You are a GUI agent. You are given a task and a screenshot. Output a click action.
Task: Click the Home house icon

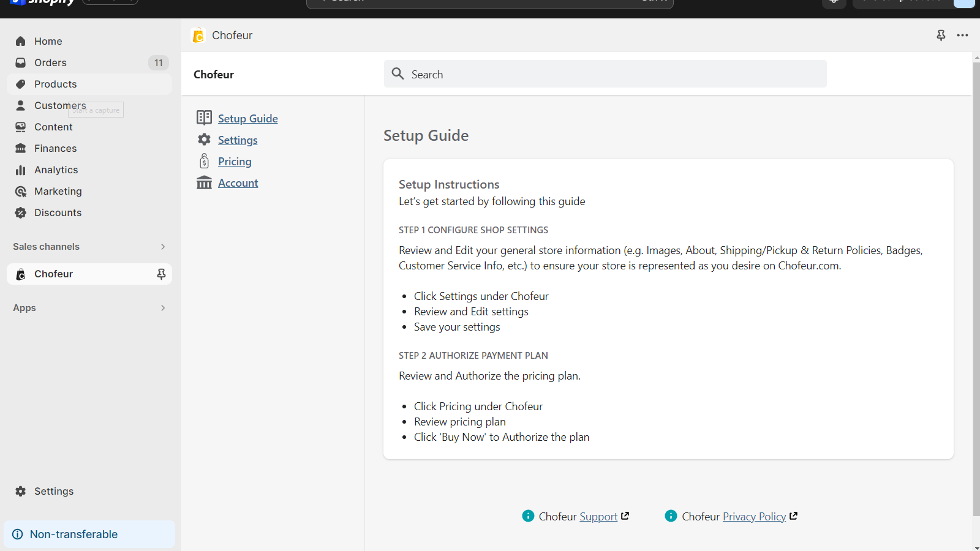[x=21, y=41]
